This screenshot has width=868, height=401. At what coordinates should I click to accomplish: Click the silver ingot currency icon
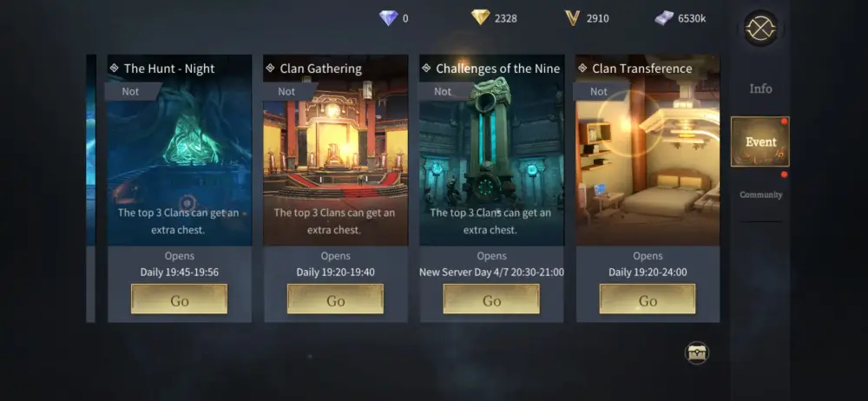664,18
